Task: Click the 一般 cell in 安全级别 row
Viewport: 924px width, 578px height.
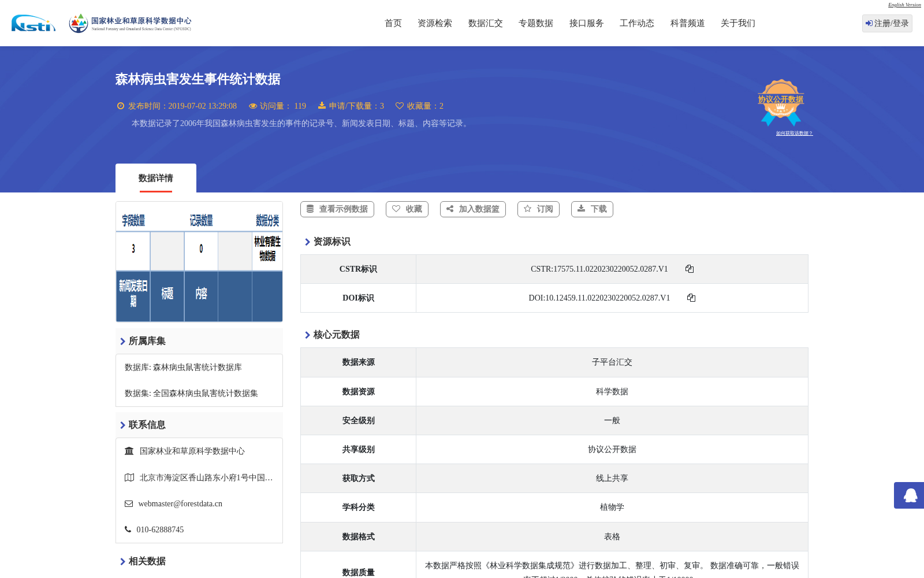Action: pyautogui.click(x=612, y=420)
